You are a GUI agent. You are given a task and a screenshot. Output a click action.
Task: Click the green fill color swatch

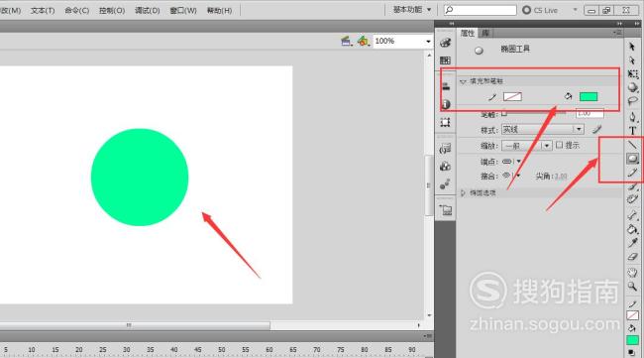click(589, 96)
